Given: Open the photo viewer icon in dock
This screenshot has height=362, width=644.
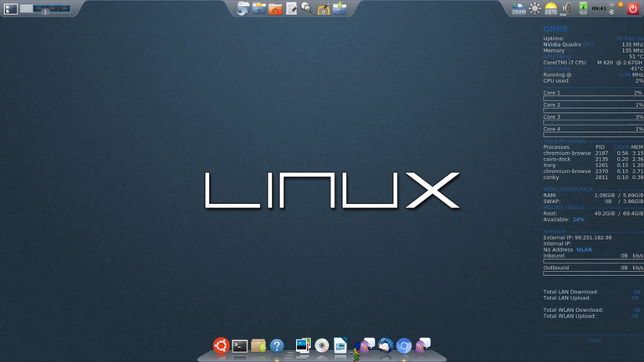Looking at the screenshot, I should point(303,345).
